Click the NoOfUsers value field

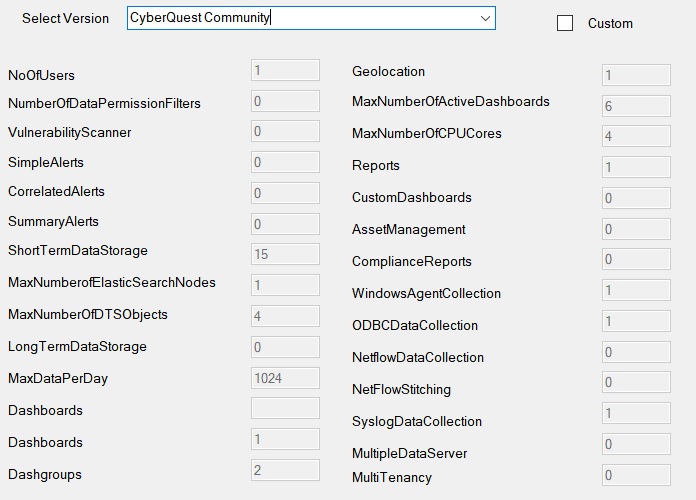tap(285, 70)
